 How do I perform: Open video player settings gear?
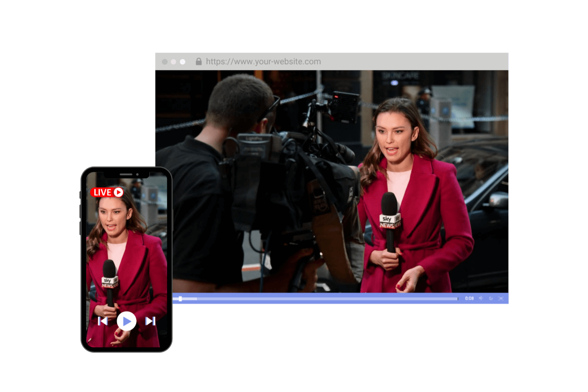(491, 298)
